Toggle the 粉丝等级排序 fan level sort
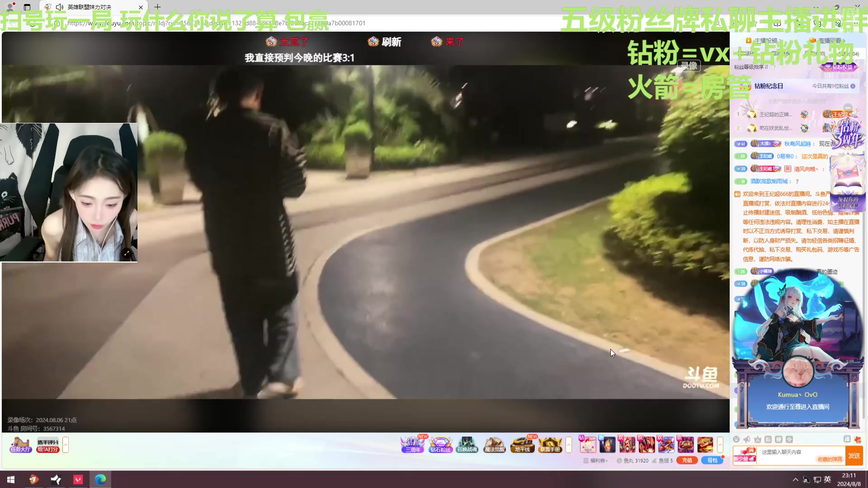The width and height of the screenshot is (868, 488). [x=751, y=67]
